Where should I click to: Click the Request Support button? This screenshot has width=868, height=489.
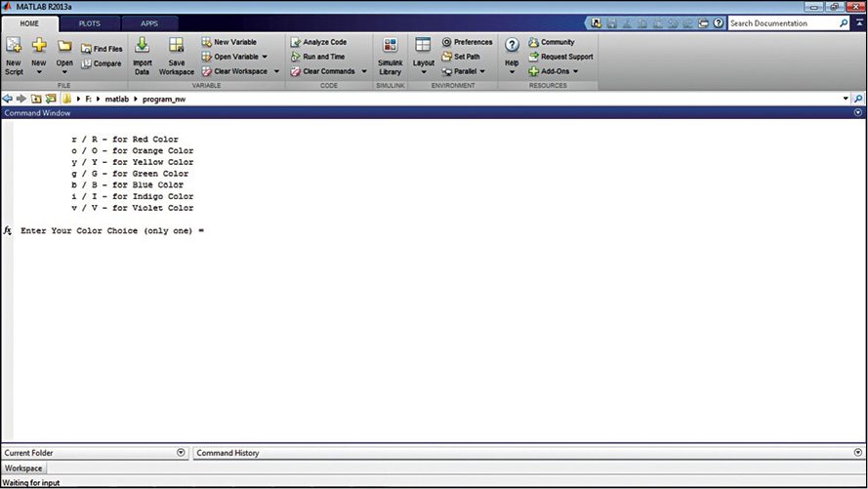coord(566,57)
